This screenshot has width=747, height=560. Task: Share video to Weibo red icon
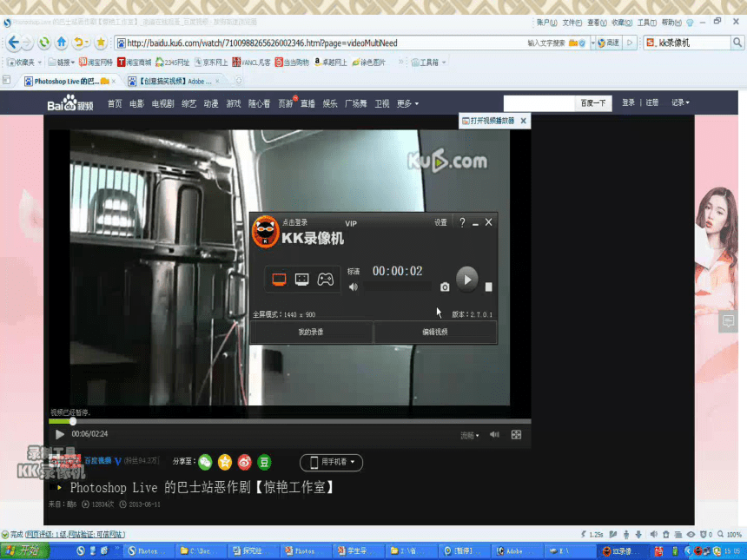tap(244, 462)
